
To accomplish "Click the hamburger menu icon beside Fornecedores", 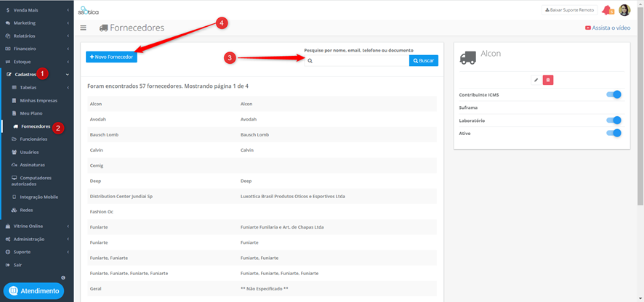I will click(84, 28).
